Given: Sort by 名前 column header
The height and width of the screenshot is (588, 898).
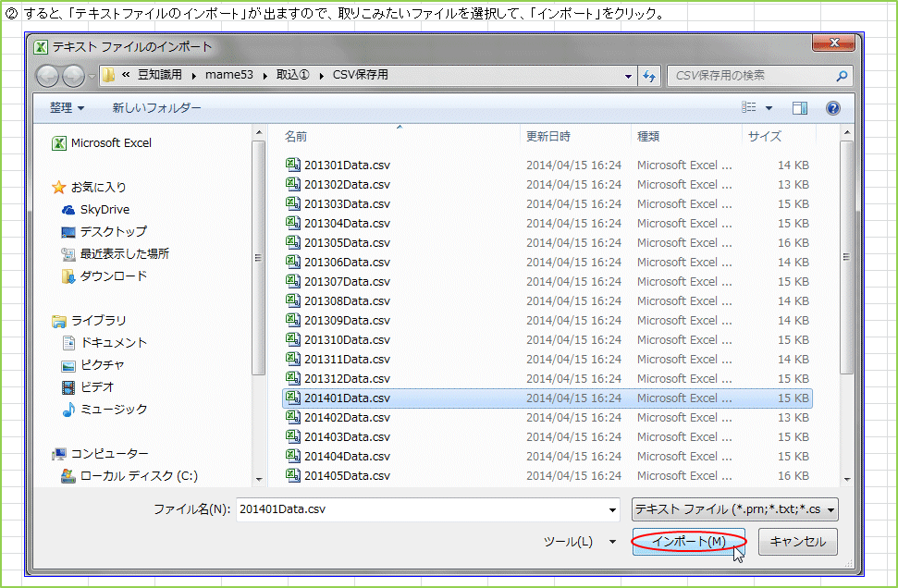Looking at the screenshot, I should click(x=296, y=136).
